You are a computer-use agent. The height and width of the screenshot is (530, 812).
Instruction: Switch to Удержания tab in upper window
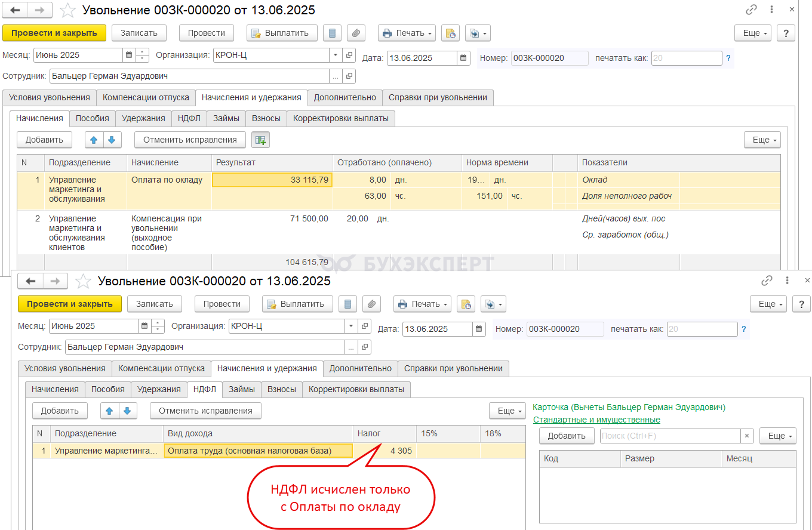(x=143, y=118)
